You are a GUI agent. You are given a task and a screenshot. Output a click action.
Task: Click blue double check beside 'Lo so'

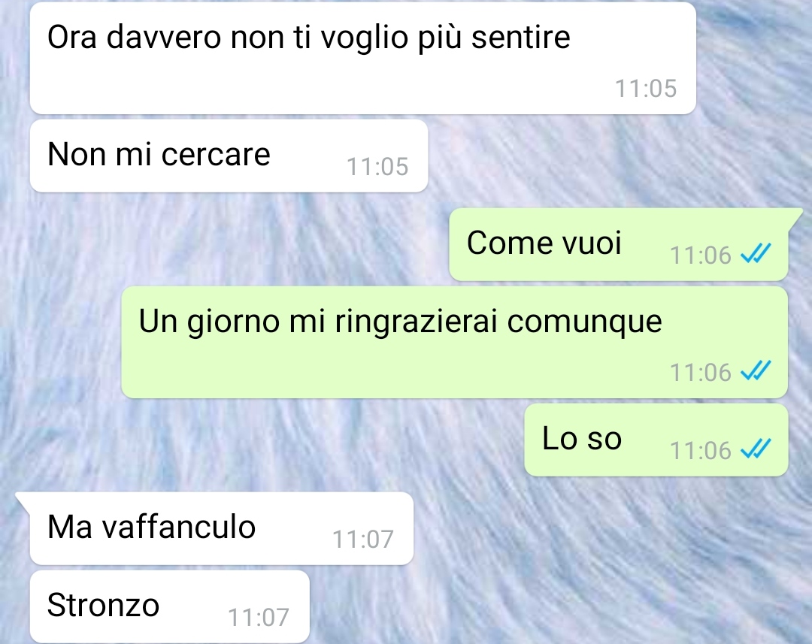click(x=756, y=449)
